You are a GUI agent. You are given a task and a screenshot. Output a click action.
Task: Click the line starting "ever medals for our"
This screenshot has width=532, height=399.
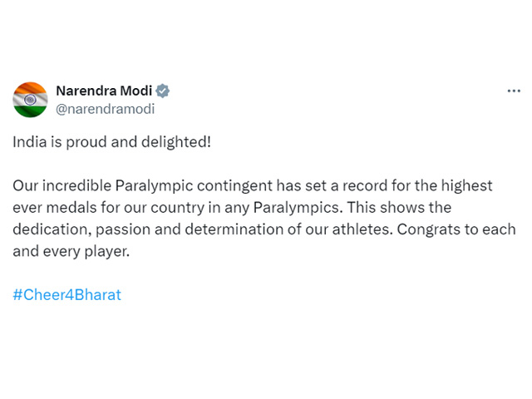point(232,208)
